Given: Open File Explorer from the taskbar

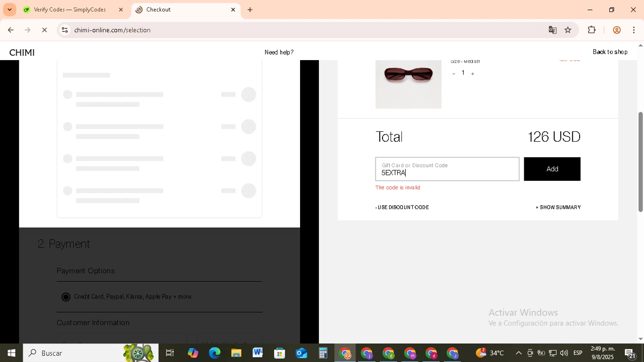Looking at the screenshot, I should click(x=236, y=353).
